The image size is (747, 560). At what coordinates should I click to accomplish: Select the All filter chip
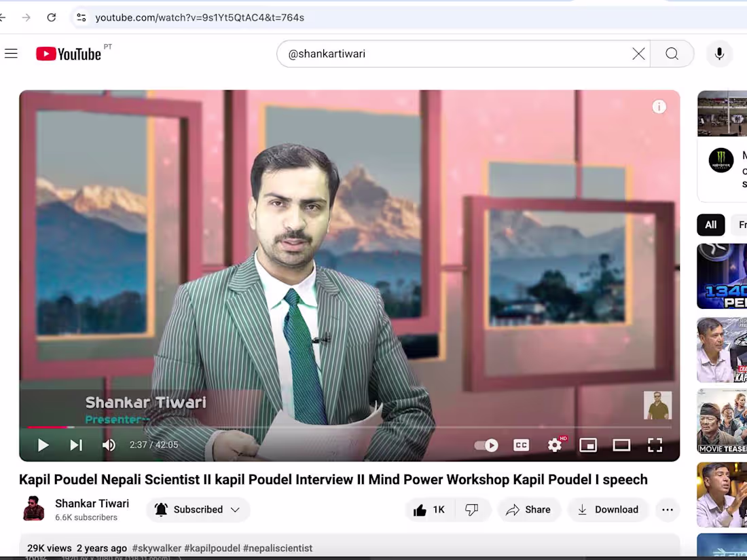710,225
